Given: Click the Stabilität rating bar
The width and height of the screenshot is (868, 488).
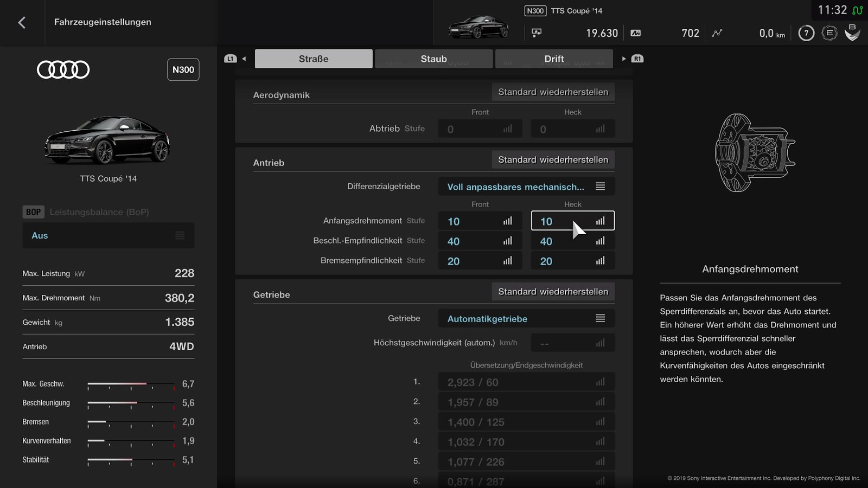Looking at the screenshot, I should point(131,460).
